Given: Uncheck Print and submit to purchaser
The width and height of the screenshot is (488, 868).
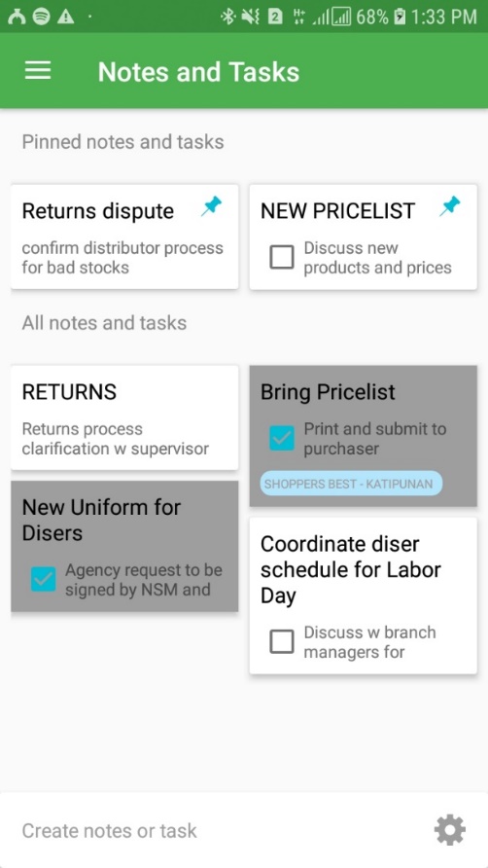Looking at the screenshot, I should [282, 439].
